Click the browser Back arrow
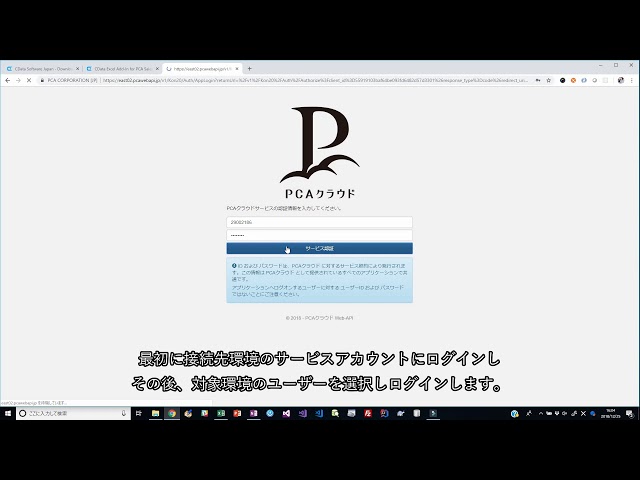This screenshot has height=480, width=640. [x=7, y=80]
